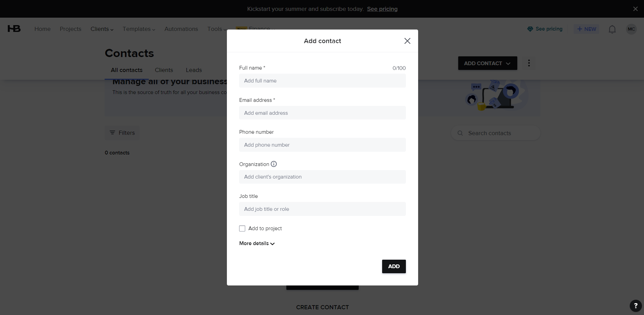Click the HB logo in the navigation bar
The width and height of the screenshot is (644, 315).
[14, 29]
